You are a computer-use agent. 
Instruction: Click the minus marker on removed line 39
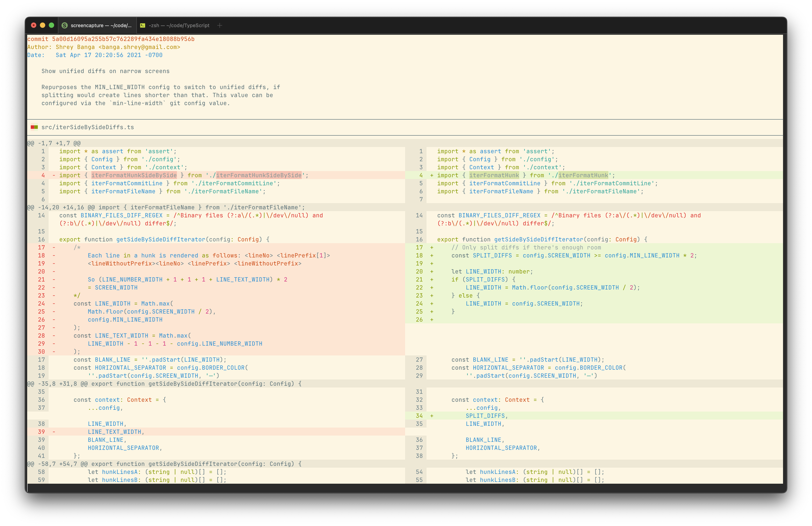pos(54,432)
